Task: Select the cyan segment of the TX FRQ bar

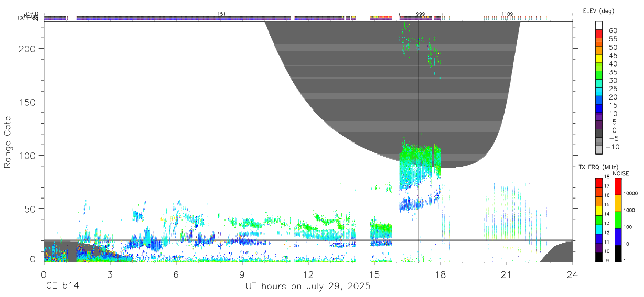Action: 599,228
